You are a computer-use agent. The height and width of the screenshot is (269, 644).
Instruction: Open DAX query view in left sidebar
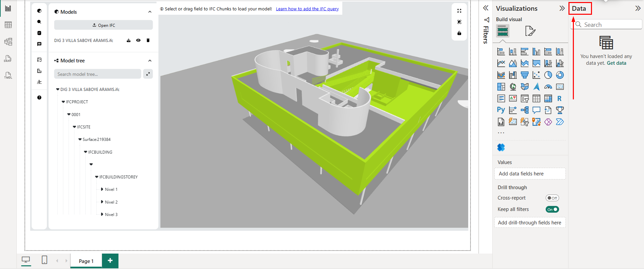tap(8, 59)
